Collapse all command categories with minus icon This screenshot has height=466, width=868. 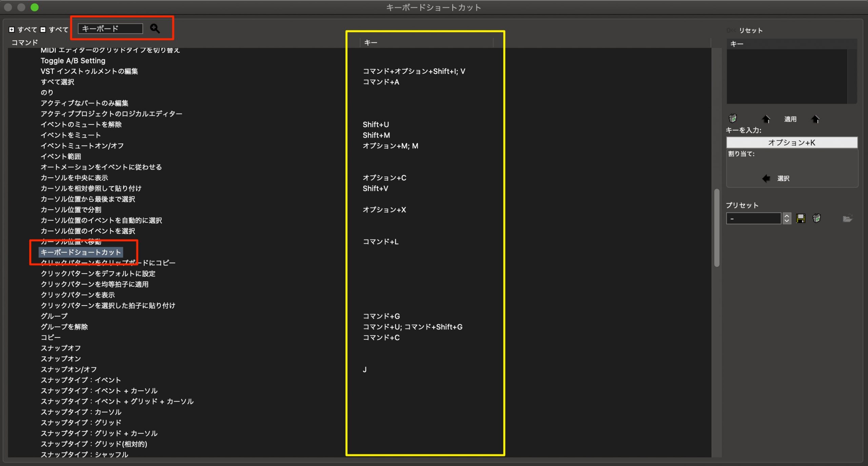click(43, 30)
